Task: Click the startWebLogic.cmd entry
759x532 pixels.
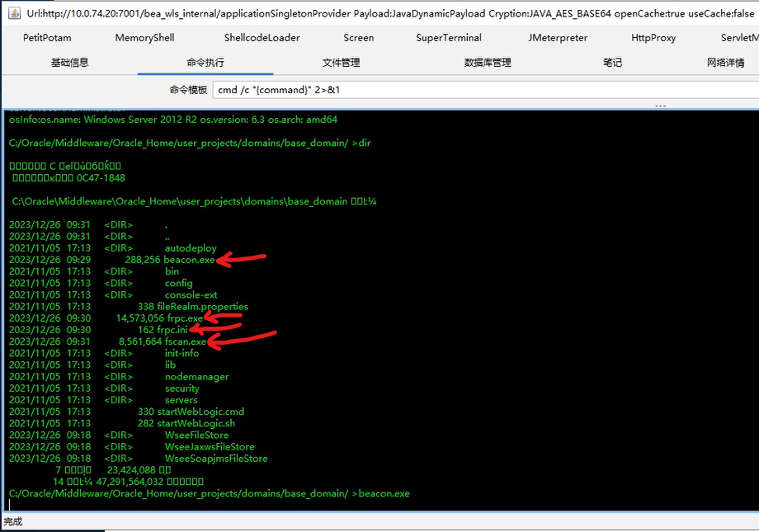Action: [x=200, y=412]
